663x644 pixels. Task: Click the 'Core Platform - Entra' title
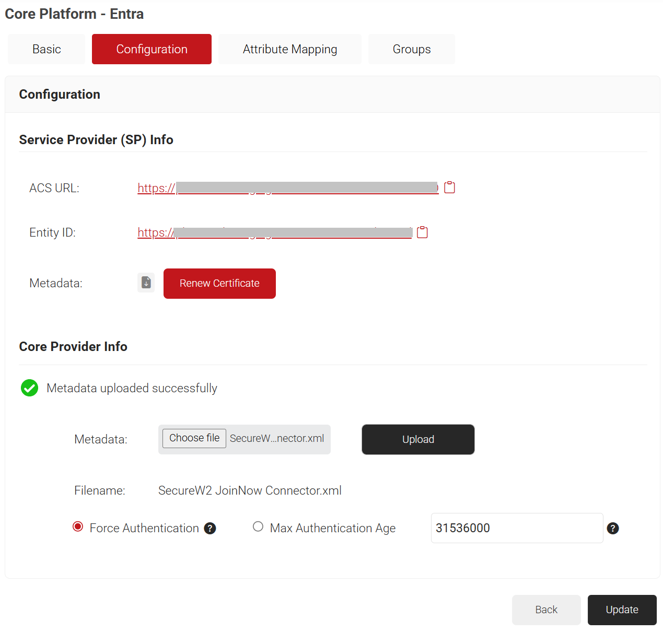(x=74, y=14)
